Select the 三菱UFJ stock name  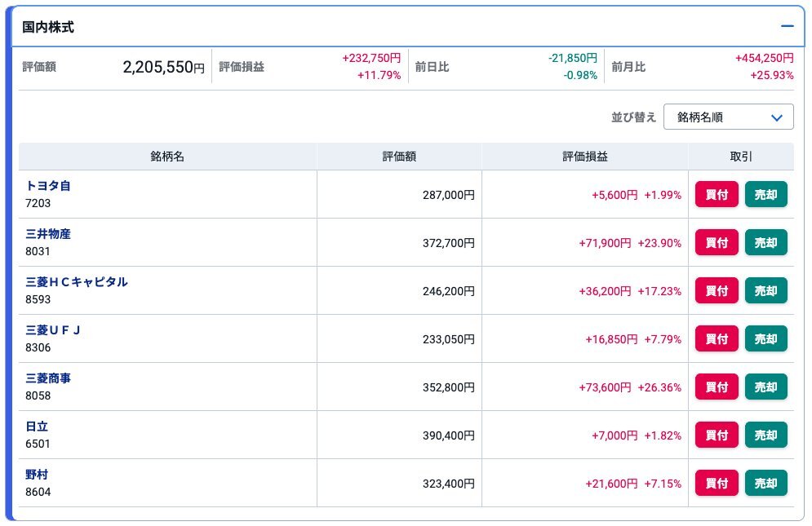click(x=53, y=330)
